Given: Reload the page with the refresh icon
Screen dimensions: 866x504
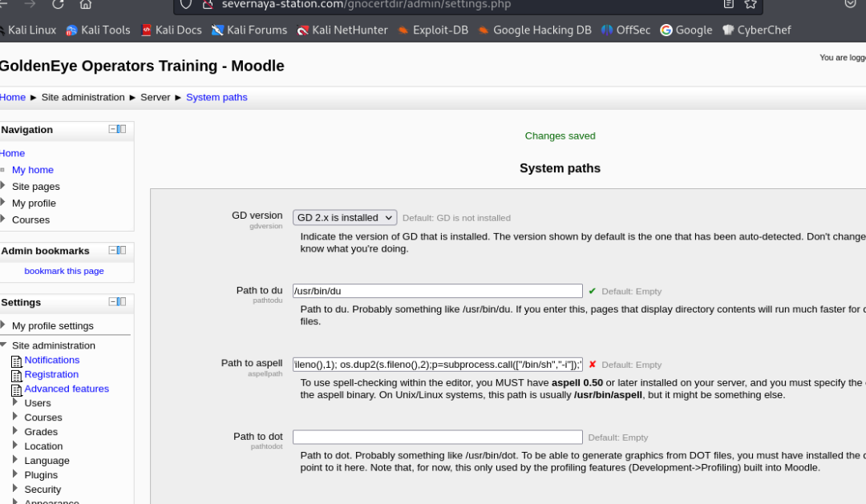Looking at the screenshot, I should [x=58, y=4].
